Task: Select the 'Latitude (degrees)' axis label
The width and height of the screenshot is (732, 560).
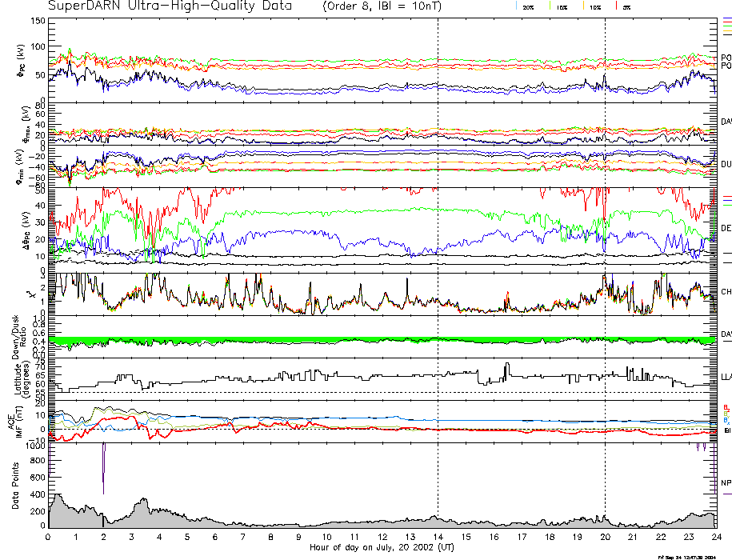Action: tap(16, 374)
